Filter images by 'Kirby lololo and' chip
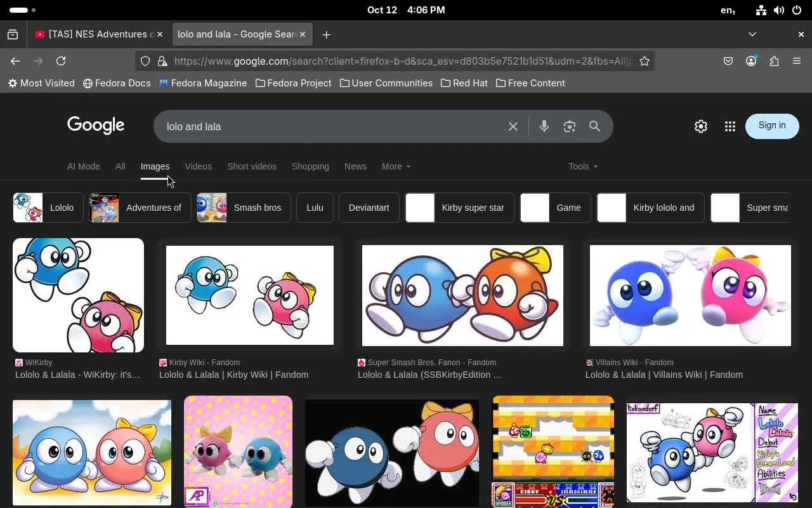 pos(651,208)
